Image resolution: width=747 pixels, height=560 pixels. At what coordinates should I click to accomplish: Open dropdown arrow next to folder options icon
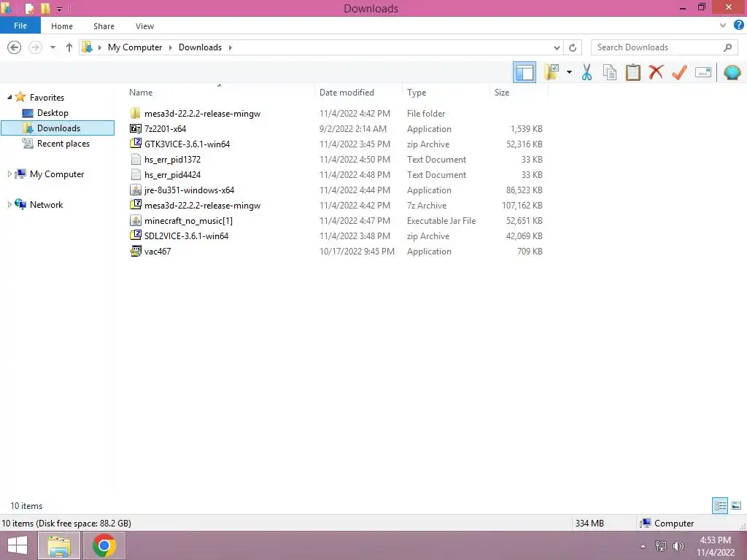569,72
